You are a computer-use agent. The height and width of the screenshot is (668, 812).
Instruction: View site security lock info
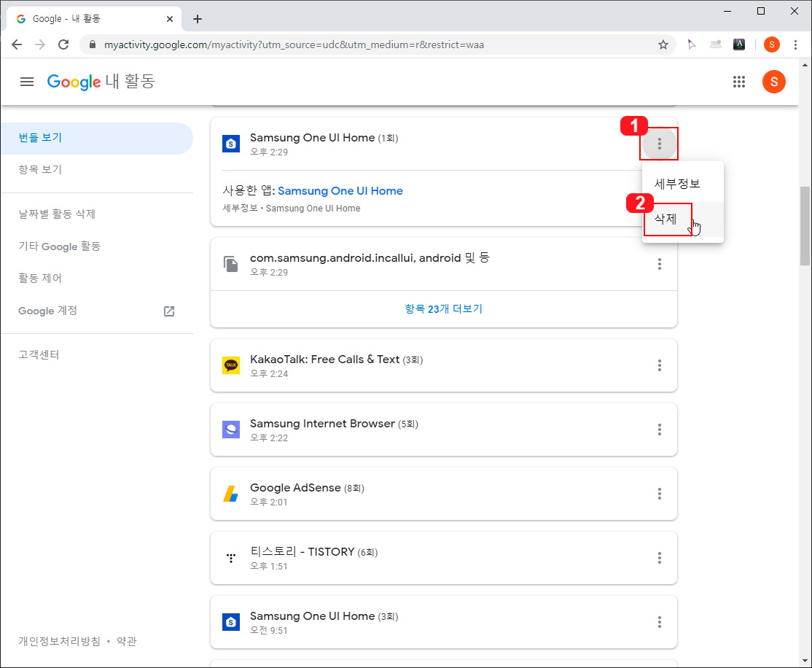pyautogui.click(x=93, y=44)
